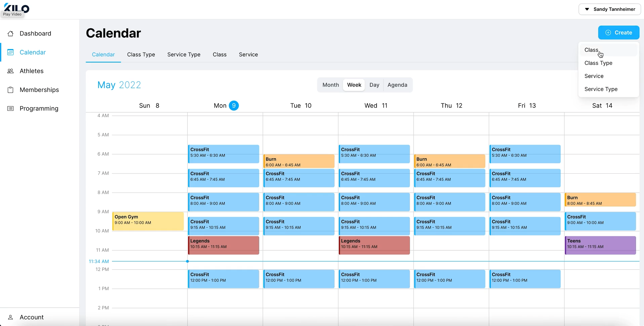Open the Class Type tab
The width and height of the screenshot is (644, 326).
141,55
